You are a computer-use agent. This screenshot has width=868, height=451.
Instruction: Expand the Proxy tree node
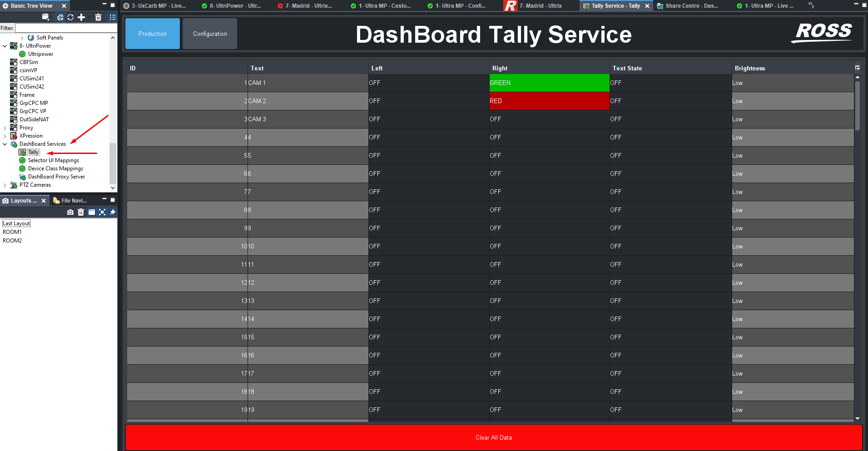point(5,128)
